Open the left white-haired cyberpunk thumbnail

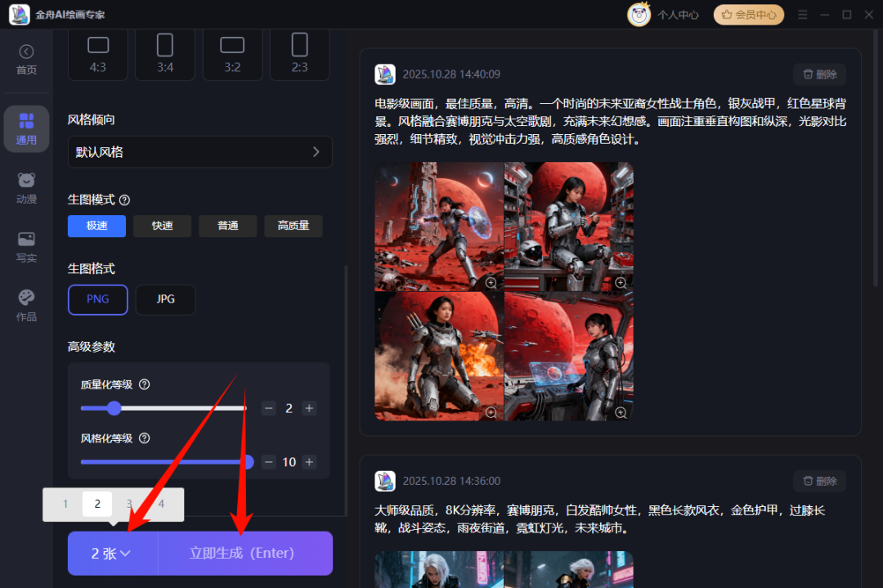439,570
